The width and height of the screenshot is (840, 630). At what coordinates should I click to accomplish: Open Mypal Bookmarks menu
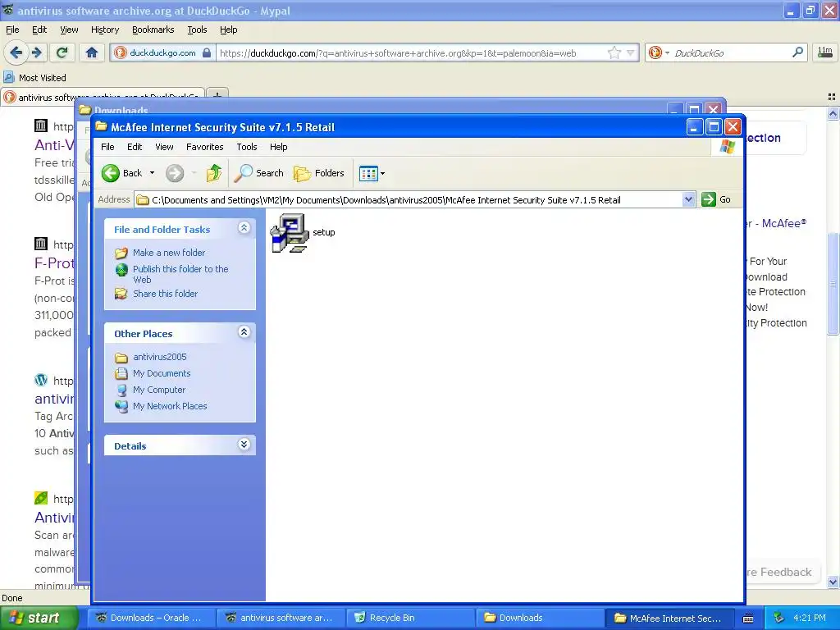point(153,30)
